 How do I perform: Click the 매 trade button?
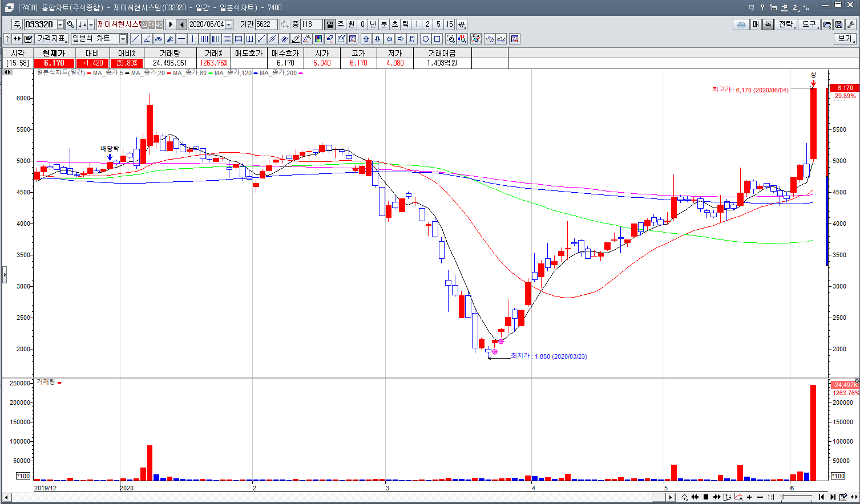click(756, 25)
